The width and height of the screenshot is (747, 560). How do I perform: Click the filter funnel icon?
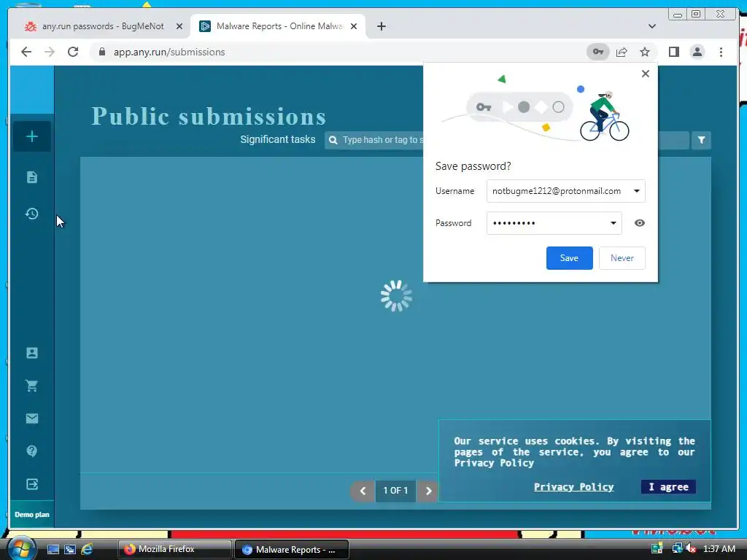701,140
